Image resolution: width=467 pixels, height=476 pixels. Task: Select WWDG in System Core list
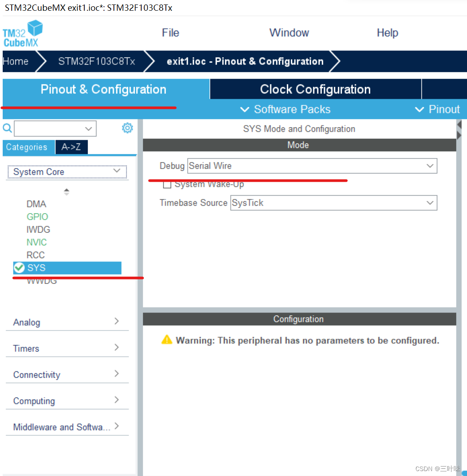click(x=42, y=281)
